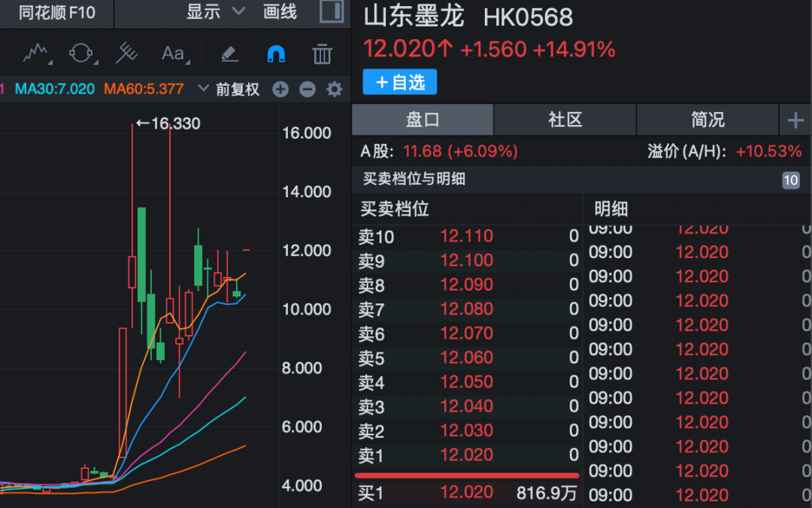Viewport: 812px width, 508px height.
Task: Choose the parallel lines fan tool
Action: pos(127,53)
